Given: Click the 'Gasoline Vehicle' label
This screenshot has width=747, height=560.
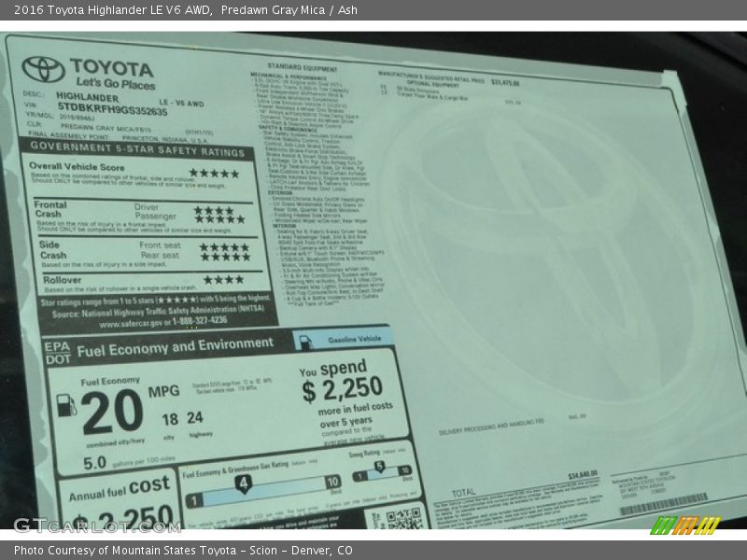Looking at the screenshot, I should click(355, 339).
